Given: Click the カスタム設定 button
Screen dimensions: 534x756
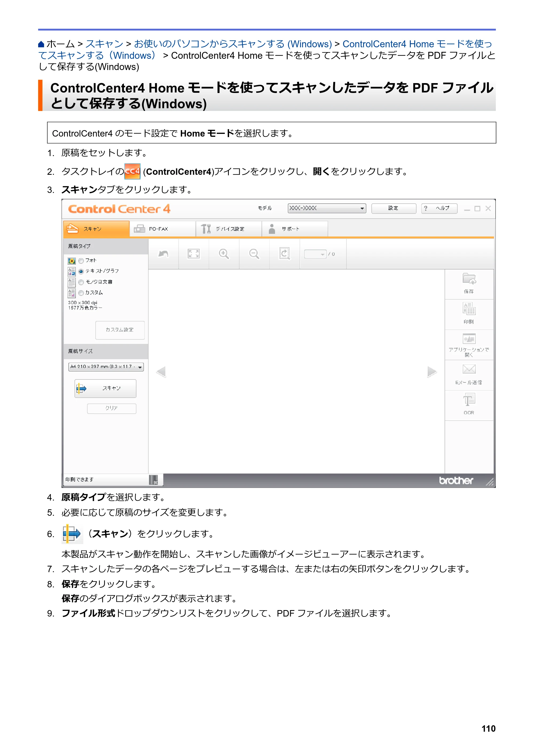Looking at the screenshot, I should coord(120,330).
